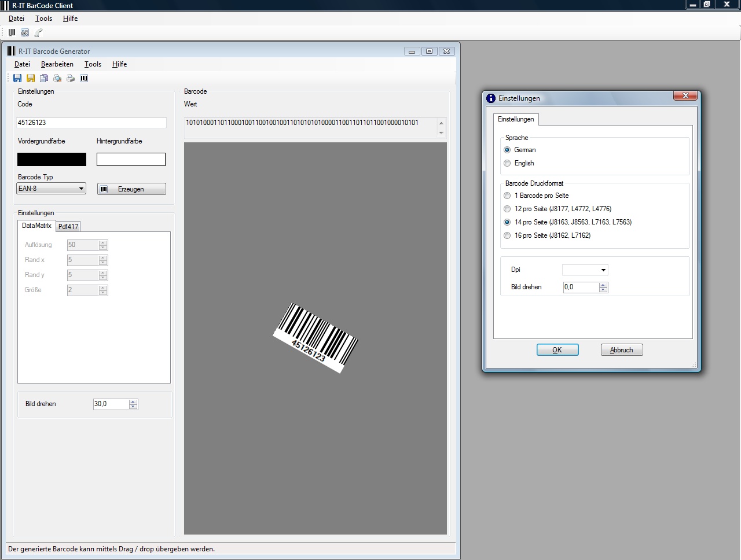
Task: Click the generate barcode icon in generator toolbar
Action: [x=84, y=78]
